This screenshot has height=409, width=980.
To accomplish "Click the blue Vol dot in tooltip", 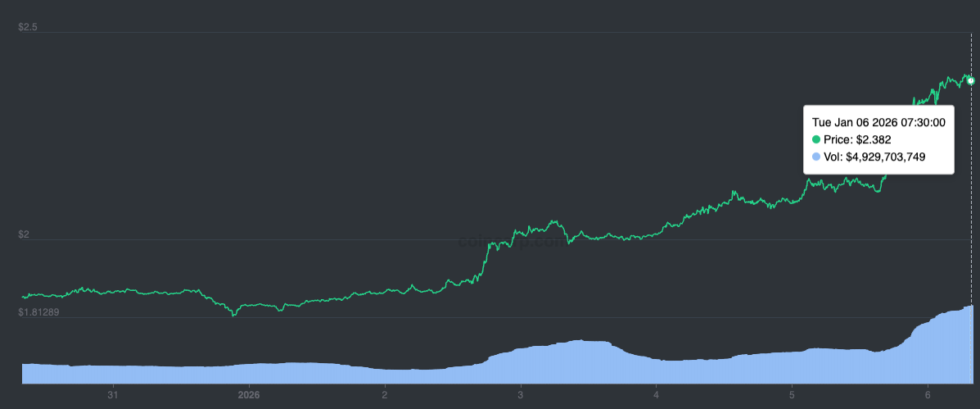I will click(x=816, y=157).
